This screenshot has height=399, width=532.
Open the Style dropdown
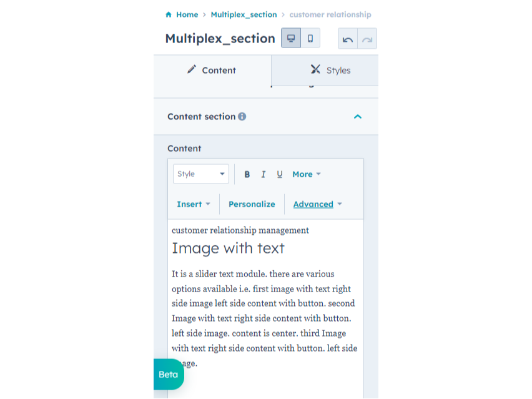pyautogui.click(x=200, y=174)
